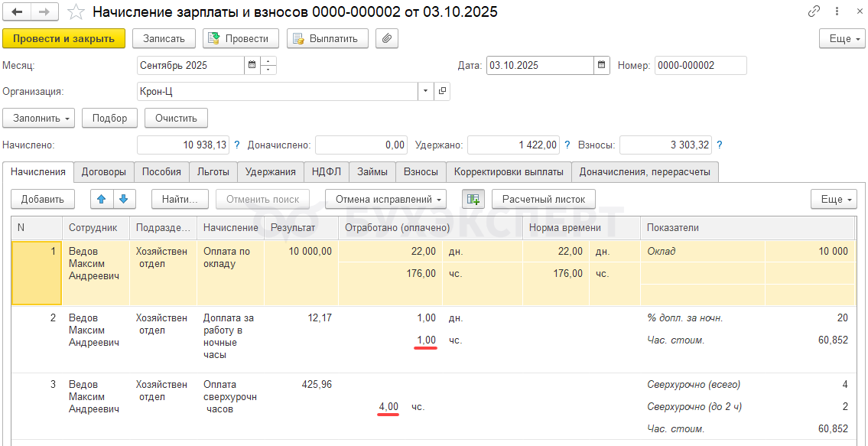The image size is (868, 446).
Task: Open organization Крон-Ц in new form
Action: pyautogui.click(x=442, y=92)
